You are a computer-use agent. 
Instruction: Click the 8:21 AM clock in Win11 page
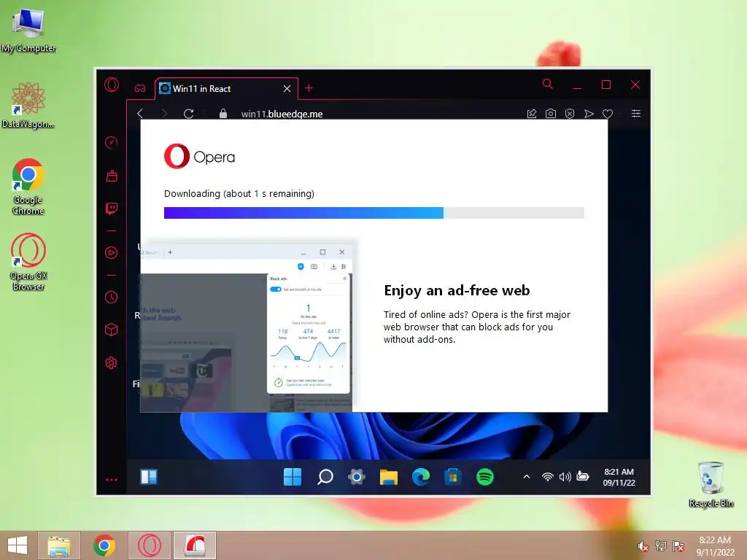(619, 477)
